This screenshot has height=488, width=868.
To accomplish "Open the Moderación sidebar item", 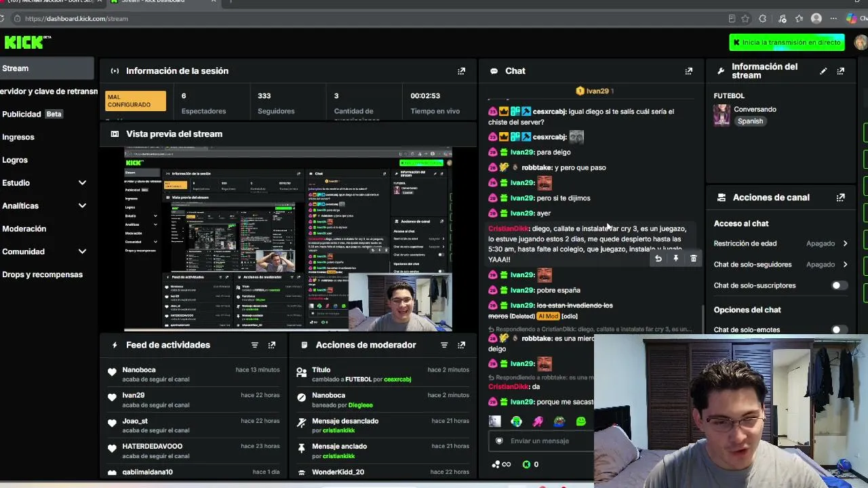I will point(24,228).
